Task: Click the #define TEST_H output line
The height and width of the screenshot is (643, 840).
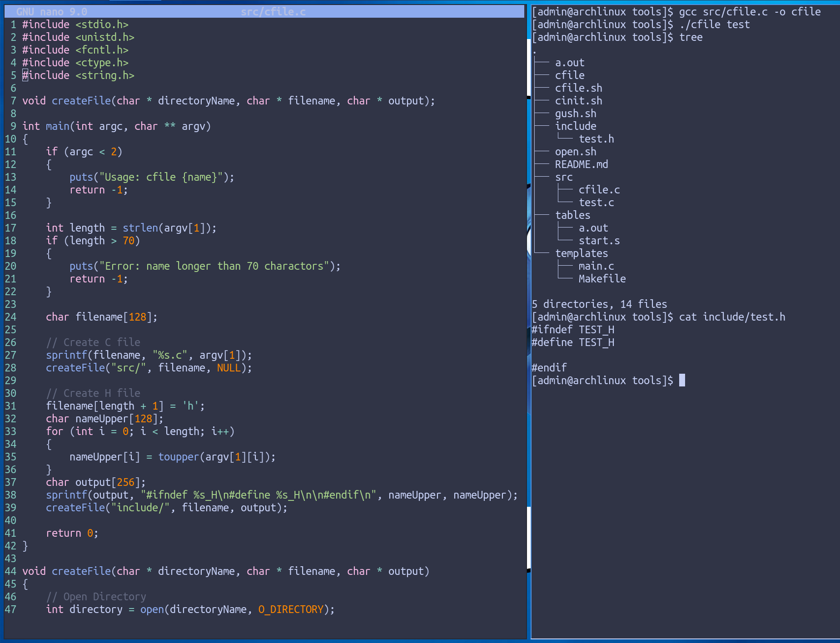Action: [573, 342]
